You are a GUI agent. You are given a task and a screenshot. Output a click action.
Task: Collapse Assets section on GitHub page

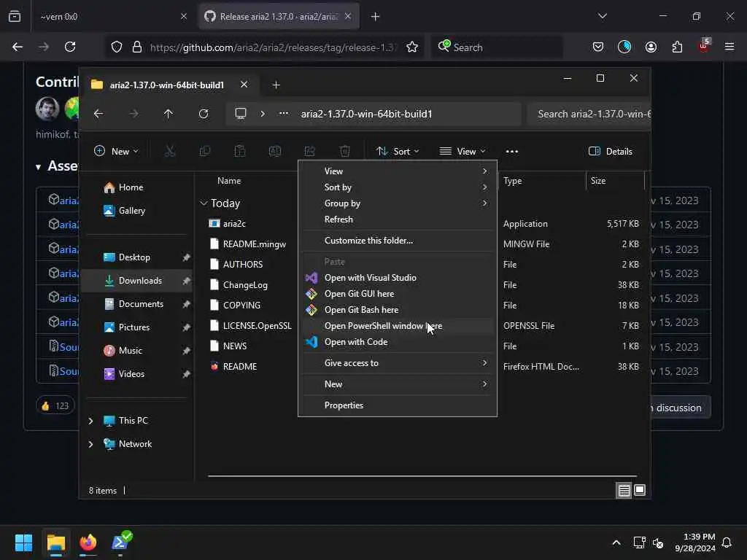[x=38, y=167]
